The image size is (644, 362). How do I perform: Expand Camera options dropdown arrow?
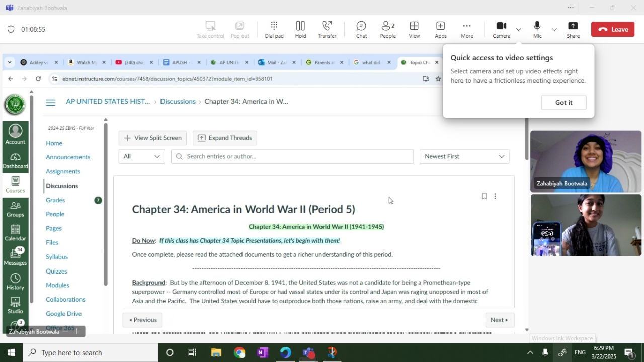click(x=518, y=30)
